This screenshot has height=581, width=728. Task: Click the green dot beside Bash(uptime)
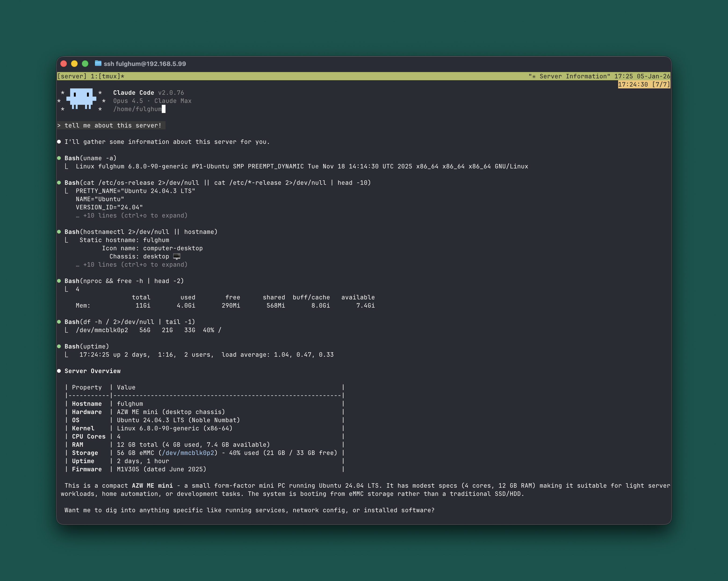(59, 346)
